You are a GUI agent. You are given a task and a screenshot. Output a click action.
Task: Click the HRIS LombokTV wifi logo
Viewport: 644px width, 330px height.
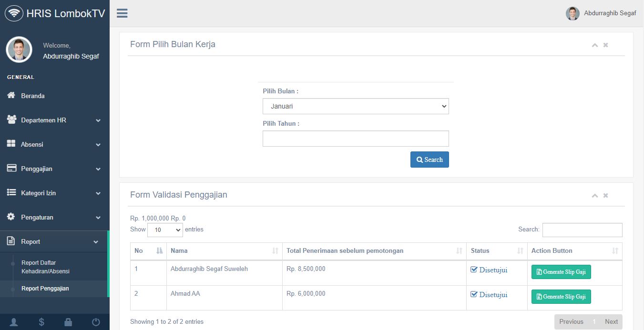pos(14,13)
